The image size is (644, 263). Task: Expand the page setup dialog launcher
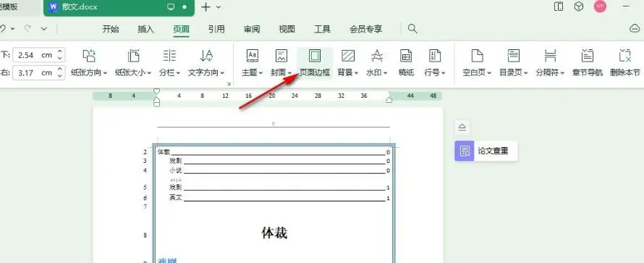229,84
